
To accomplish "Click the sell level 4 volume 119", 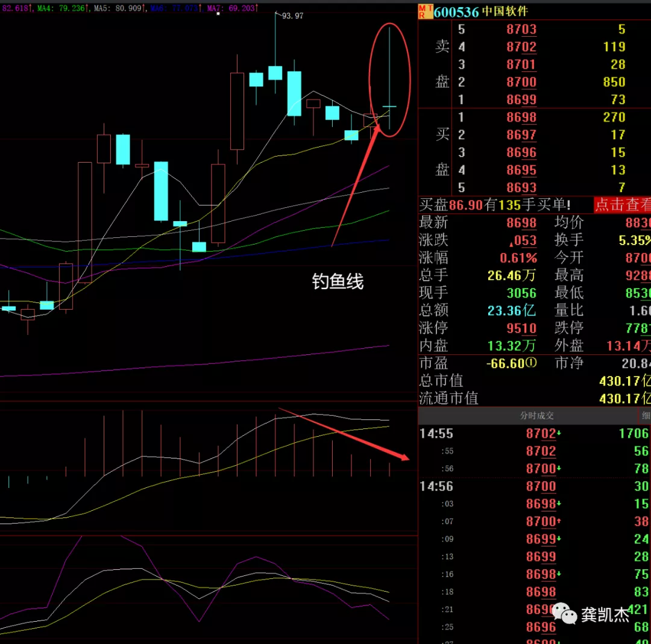I will click(614, 47).
